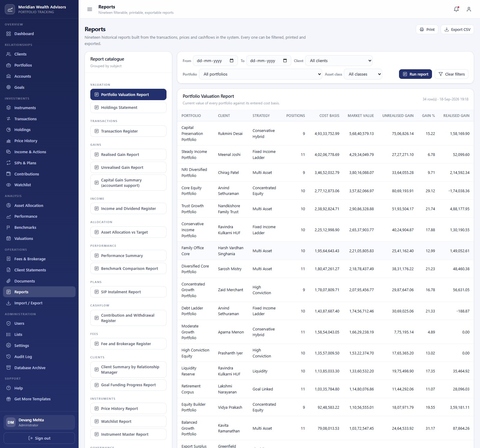
Task: Click the Watchlist eye icon
Action: [x=8, y=185]
